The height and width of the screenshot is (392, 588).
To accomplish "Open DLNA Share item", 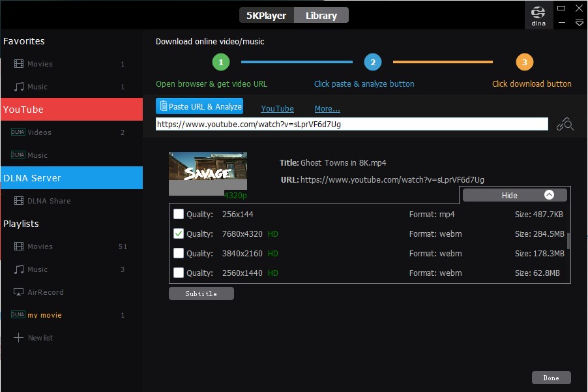I will point(72,201).
